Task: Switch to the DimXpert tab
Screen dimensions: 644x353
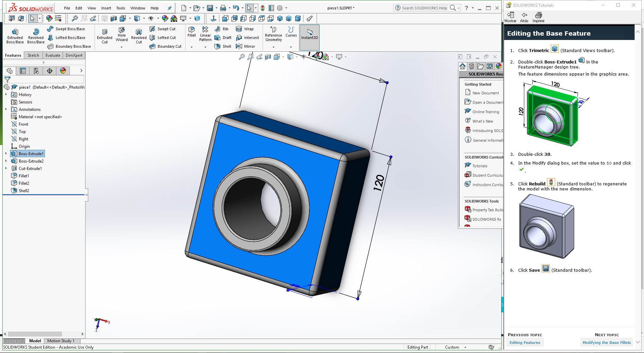Action: coord(74,55)
